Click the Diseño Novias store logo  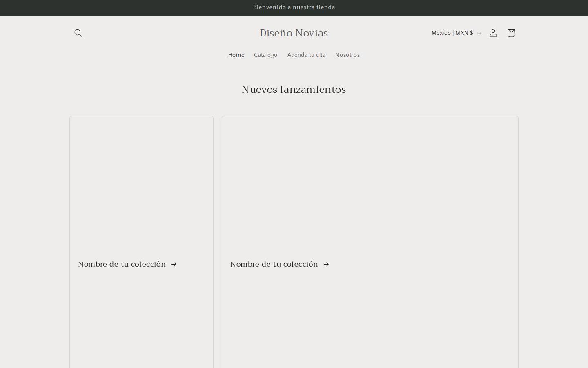294,33
